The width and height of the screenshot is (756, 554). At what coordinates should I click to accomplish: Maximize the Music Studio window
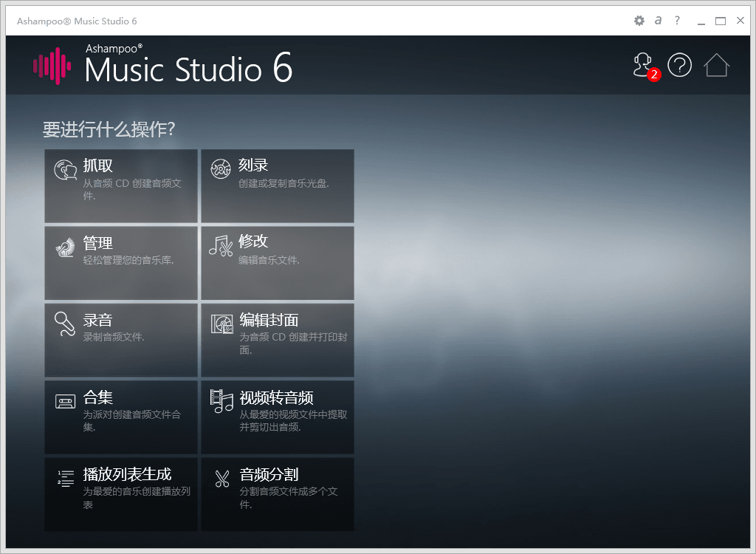click(x=721, y=21)
